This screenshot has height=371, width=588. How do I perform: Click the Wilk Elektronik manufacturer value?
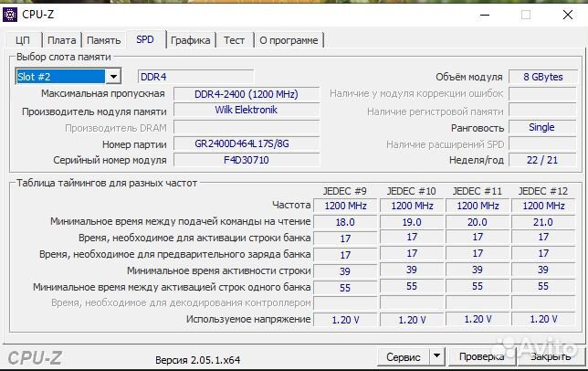click(x=247, y=110)
